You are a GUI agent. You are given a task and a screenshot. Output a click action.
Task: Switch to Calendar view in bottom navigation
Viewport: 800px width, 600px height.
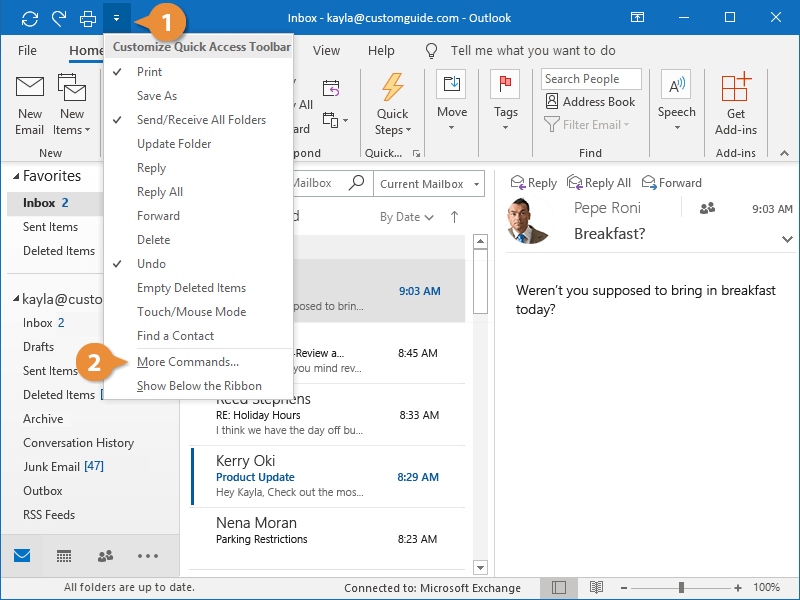(x=63, y=556)
